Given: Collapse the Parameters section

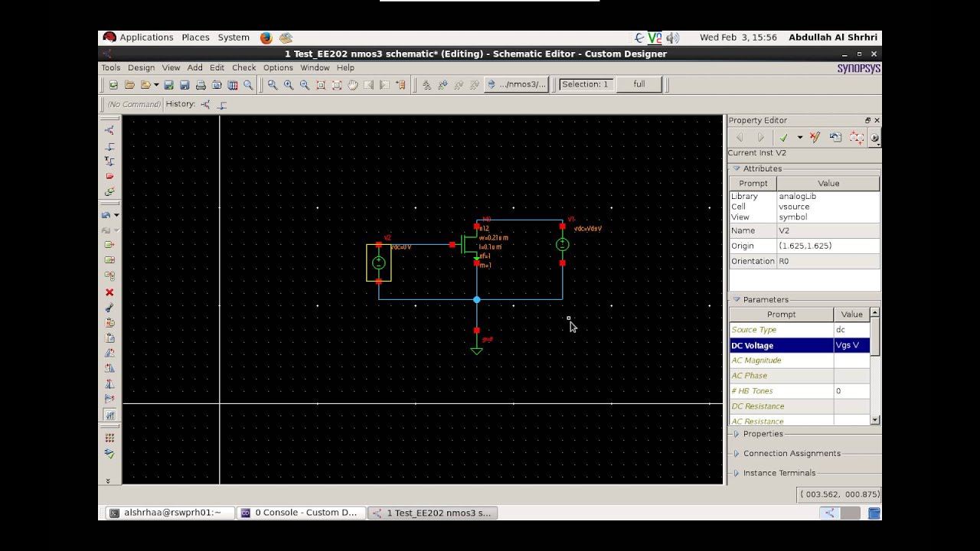Looking at the screenshot, I should [737, 299].
